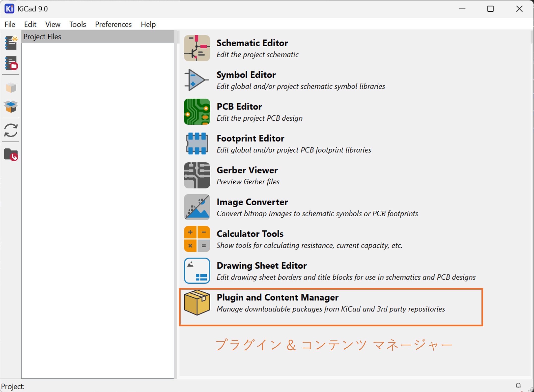Screen dimensions: 534x392
Task: Click the New Project icon in left toolbar
Action: coord(11,43)
